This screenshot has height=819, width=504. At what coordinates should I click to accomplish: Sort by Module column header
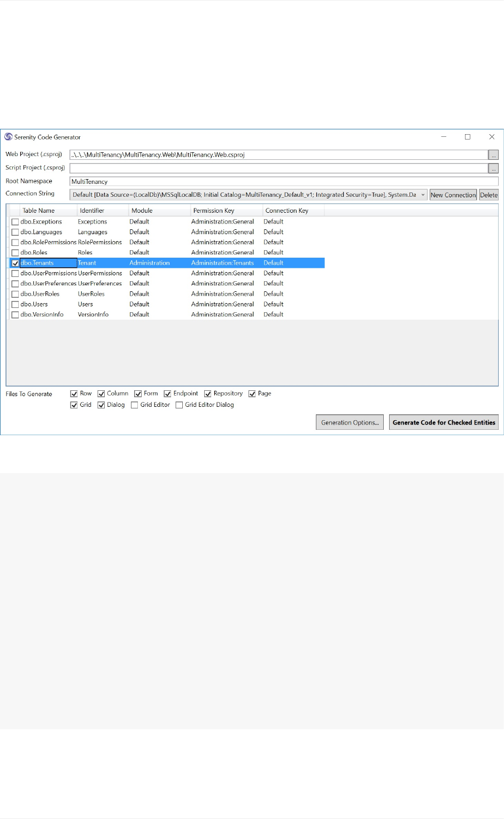pos(160,211)
